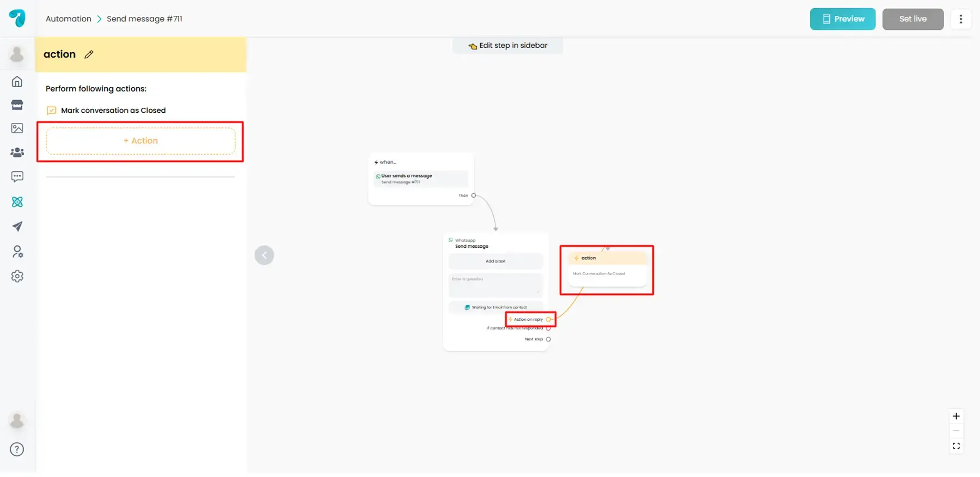This screenshot has width=980, height=477.
Task: Click the Set live button
Action: (912, 19)
